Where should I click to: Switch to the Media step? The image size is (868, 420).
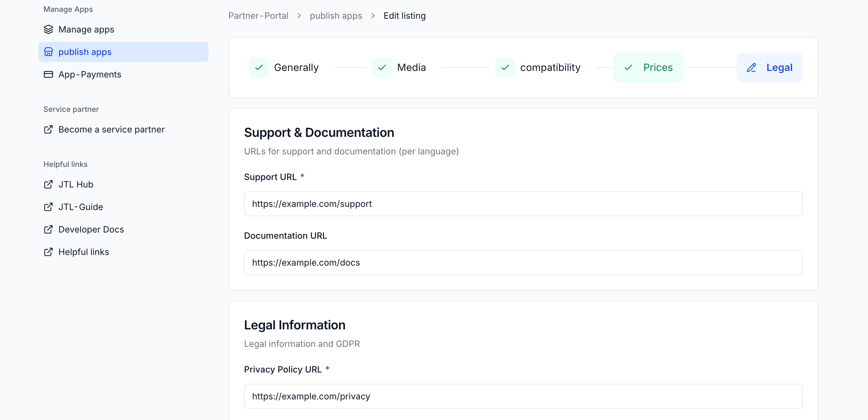399,67
